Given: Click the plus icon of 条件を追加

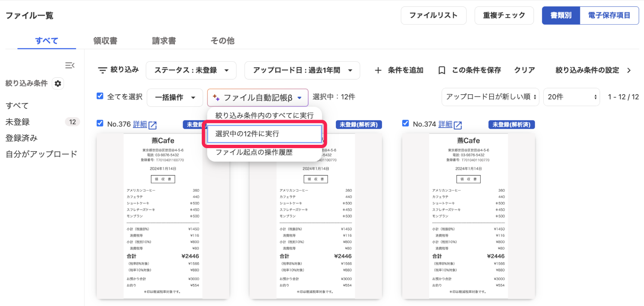Looking at the screenshot, I should pos(378,70).
